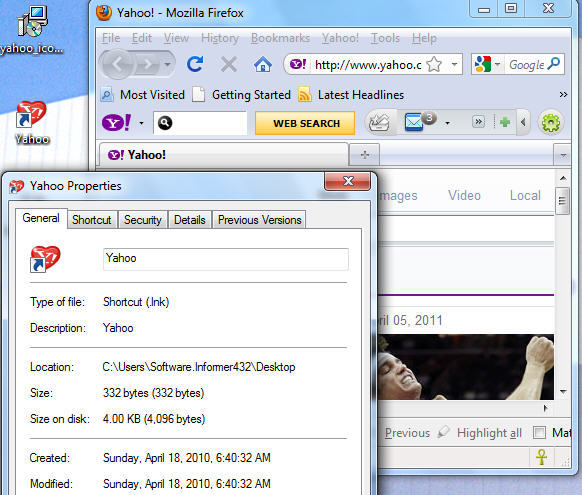Click the Yahoo toolbar search field
Viewport: 582px width, 495px height.
tap(200, 123)
